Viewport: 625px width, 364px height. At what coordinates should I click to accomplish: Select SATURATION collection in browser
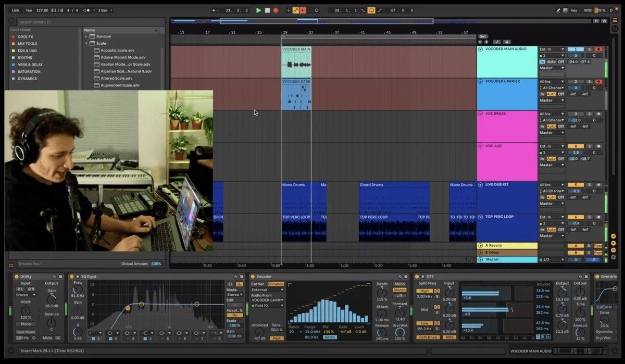click(x=29, y=71)
